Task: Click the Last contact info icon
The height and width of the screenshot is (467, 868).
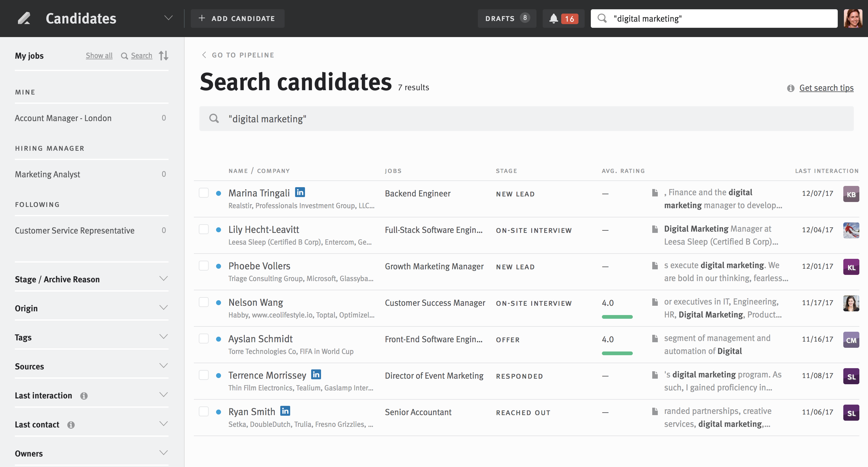Action: (71, 425)
